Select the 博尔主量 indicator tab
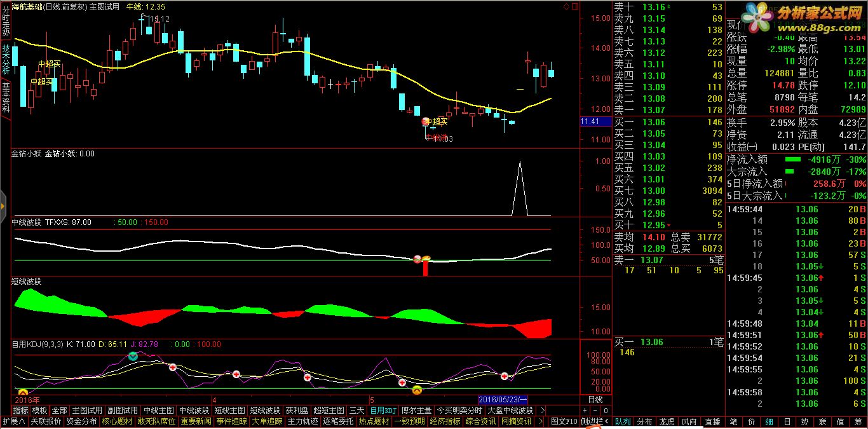 click(416, 411)
